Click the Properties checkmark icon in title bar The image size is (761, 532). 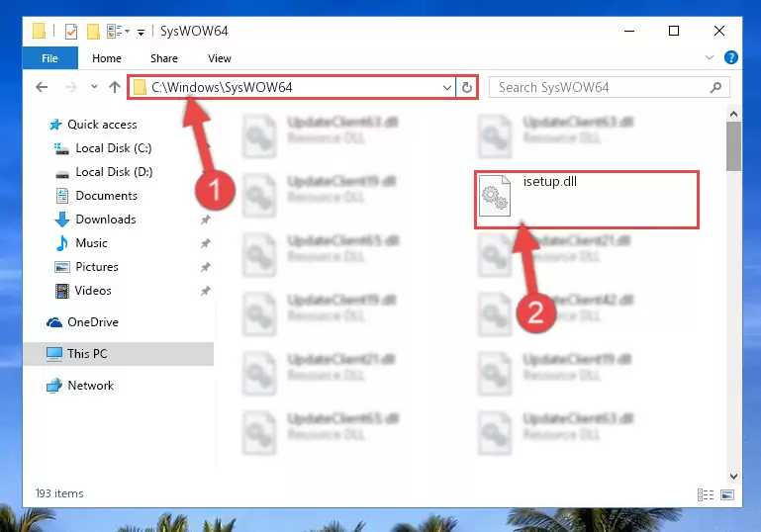pyautogui.click(x=71, y=32)
